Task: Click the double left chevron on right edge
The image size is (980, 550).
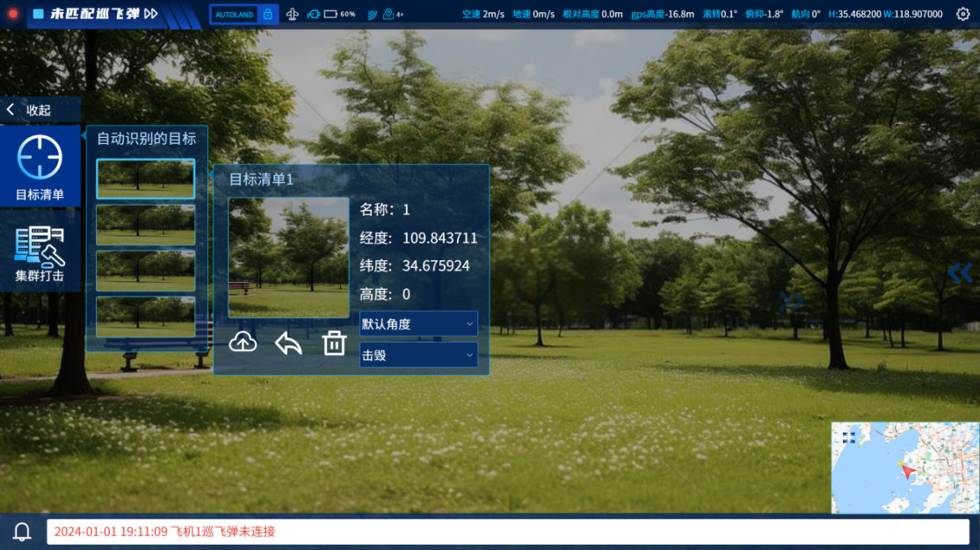Action: pos(960,273)
